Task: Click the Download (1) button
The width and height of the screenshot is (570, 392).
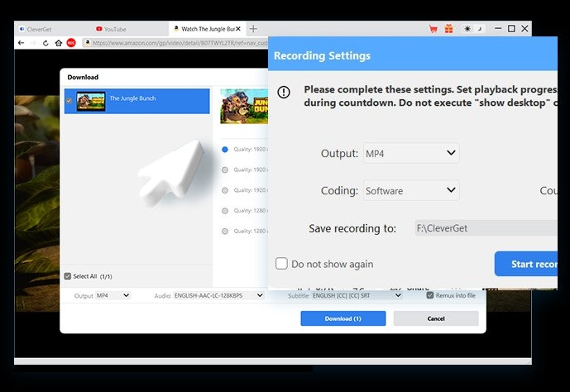Action: pyautogui.click(x=343, y=318)
